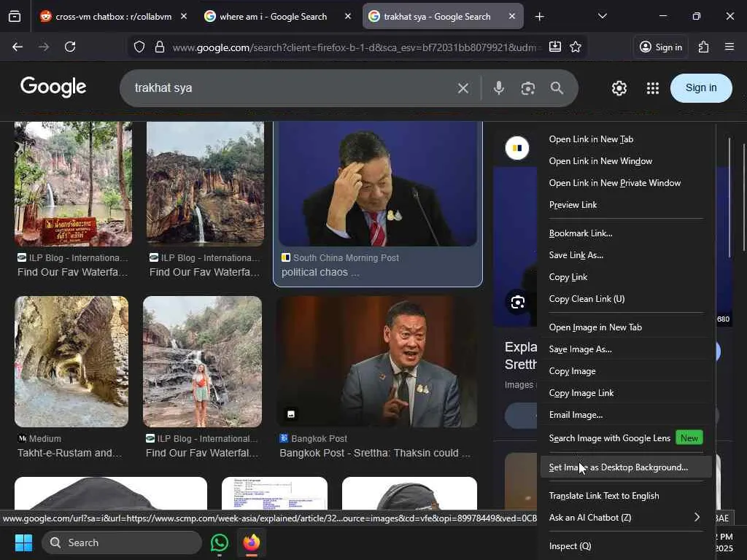Click the source site icon in the preview panel
747x560 pixels.
(x=517, y=148)
